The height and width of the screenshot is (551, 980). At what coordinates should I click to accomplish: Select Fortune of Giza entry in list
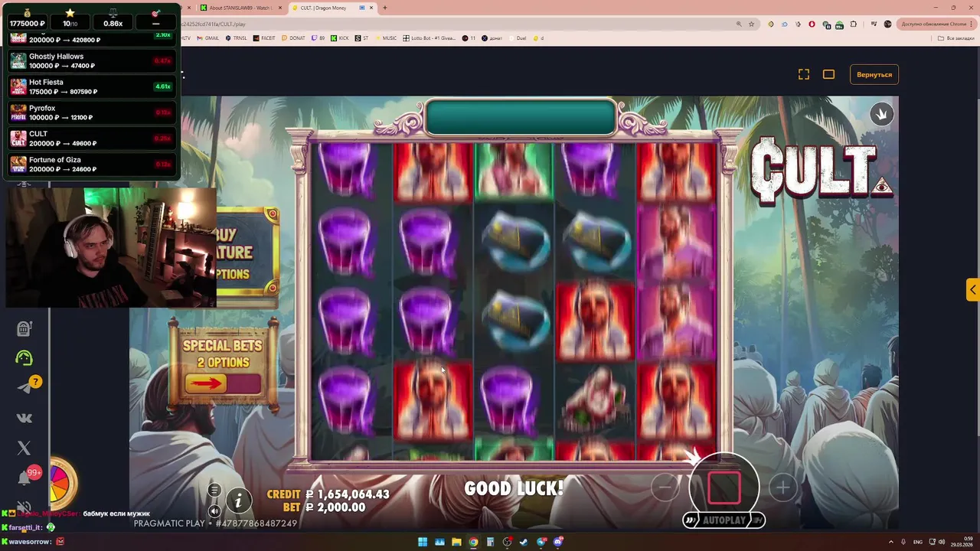click(91, 165)
